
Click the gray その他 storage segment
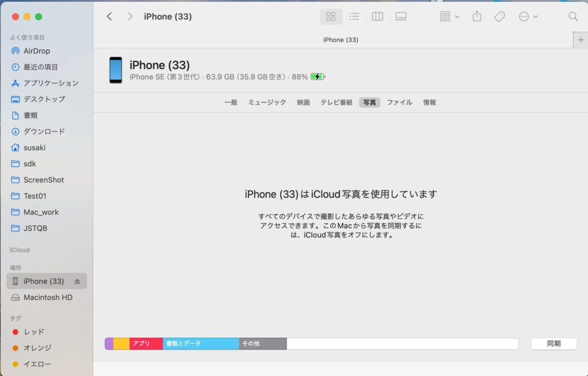pos(263,343)
